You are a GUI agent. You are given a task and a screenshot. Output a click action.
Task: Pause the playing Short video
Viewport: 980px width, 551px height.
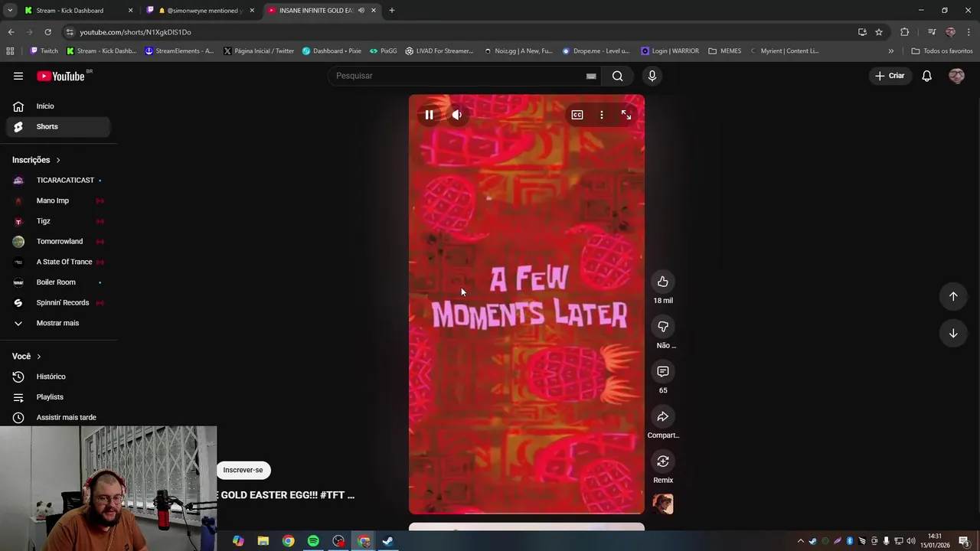pyautogui.click(x=429, y=115)
